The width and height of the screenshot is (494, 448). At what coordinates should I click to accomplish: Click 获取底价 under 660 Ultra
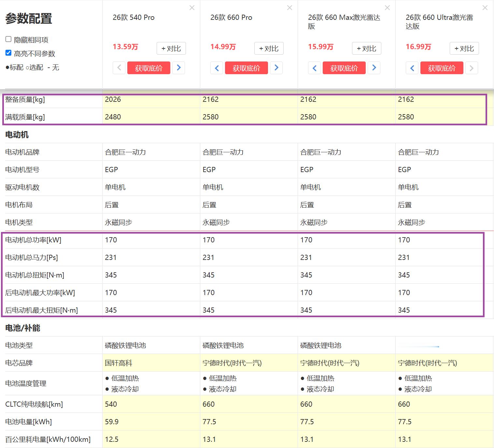point(442,68)
